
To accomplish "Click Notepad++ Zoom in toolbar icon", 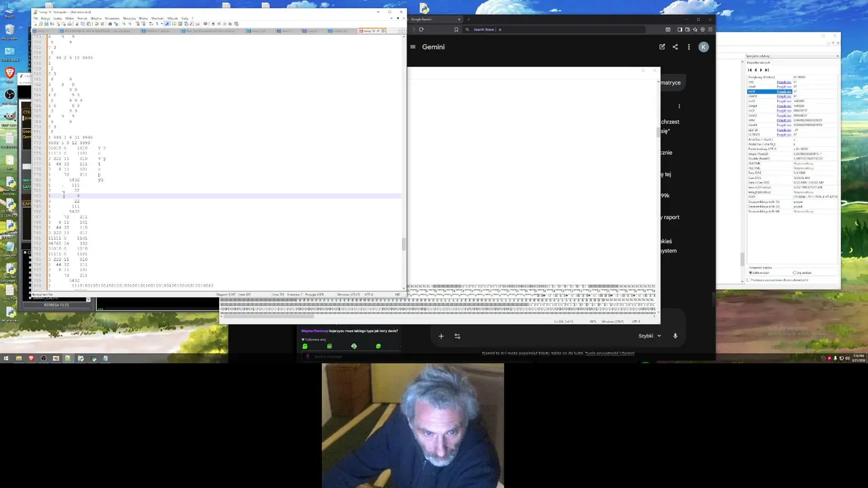I will (x=124, y=24).
